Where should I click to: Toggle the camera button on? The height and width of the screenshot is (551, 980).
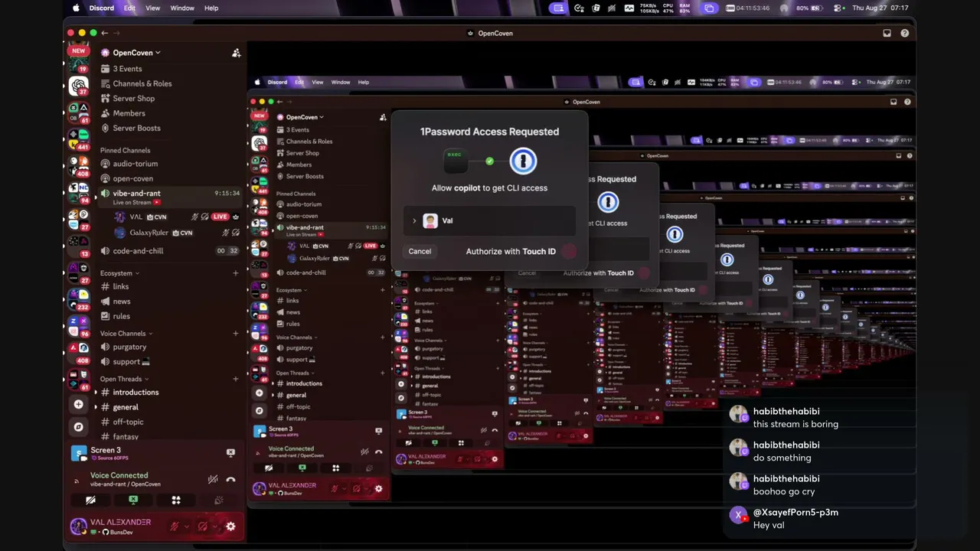coord(90,500)
